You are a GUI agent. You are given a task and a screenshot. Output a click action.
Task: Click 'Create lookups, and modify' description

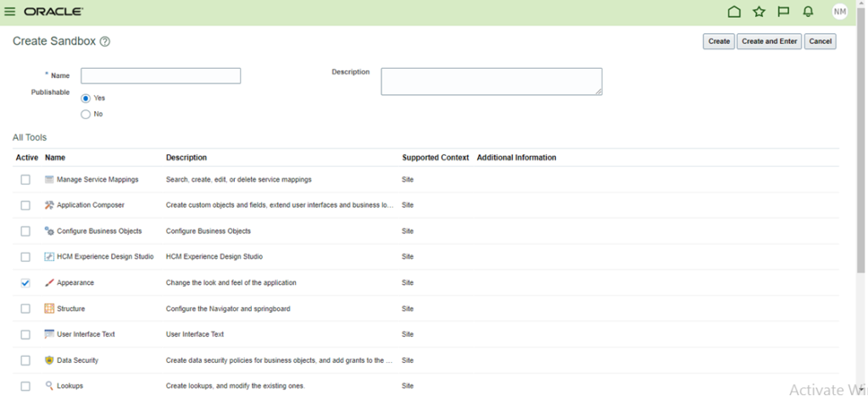coord(236,386)
